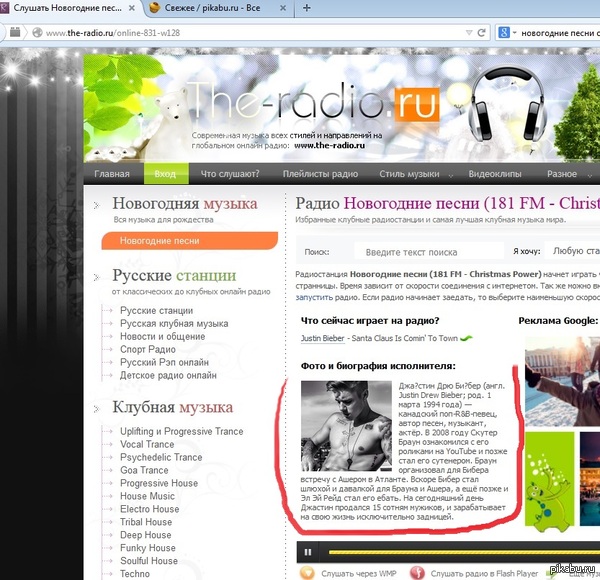Click the yellow player progress bar
The height and width of the screenshot is (580, 600).
(x=464, y=552)
